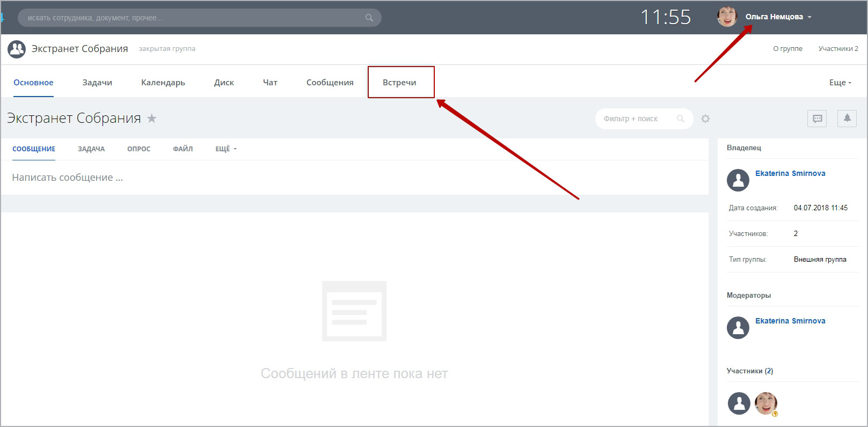Toggle the favorite star next to the group title

coord(152,119)
